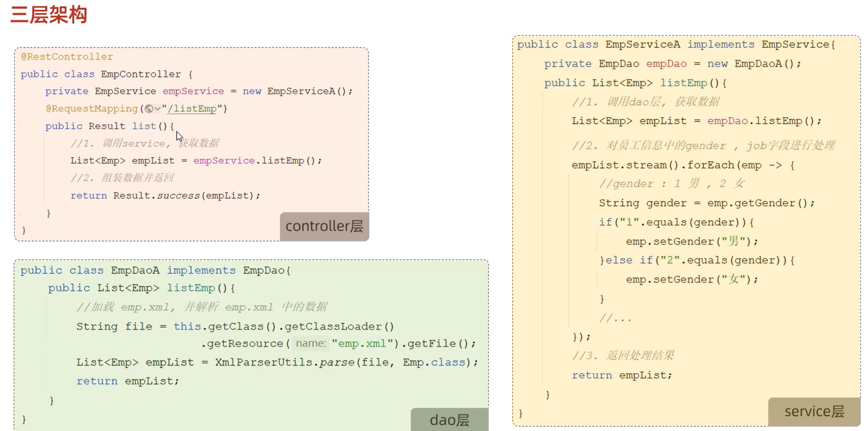868x431 pixels.
Task: Select comment "//1. 调用service, 获取数据"
Action: click(x=144, y=143)
